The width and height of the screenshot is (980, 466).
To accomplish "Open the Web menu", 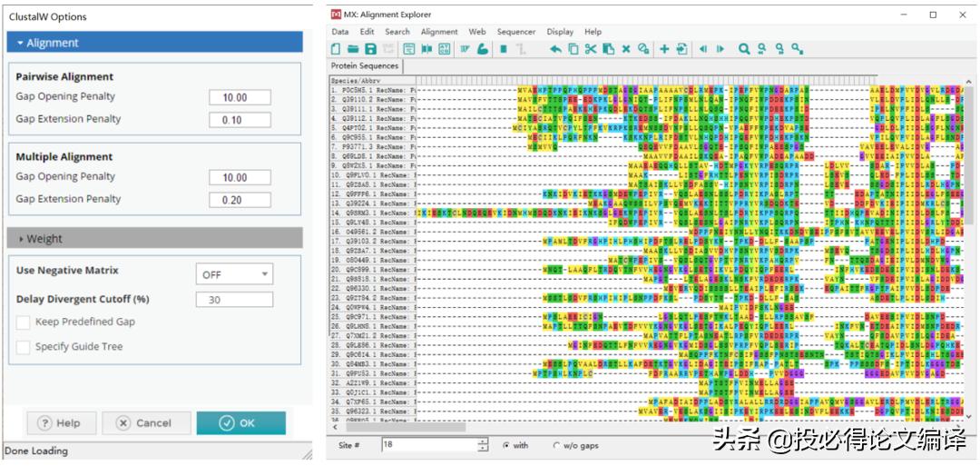I will (477, 32).
